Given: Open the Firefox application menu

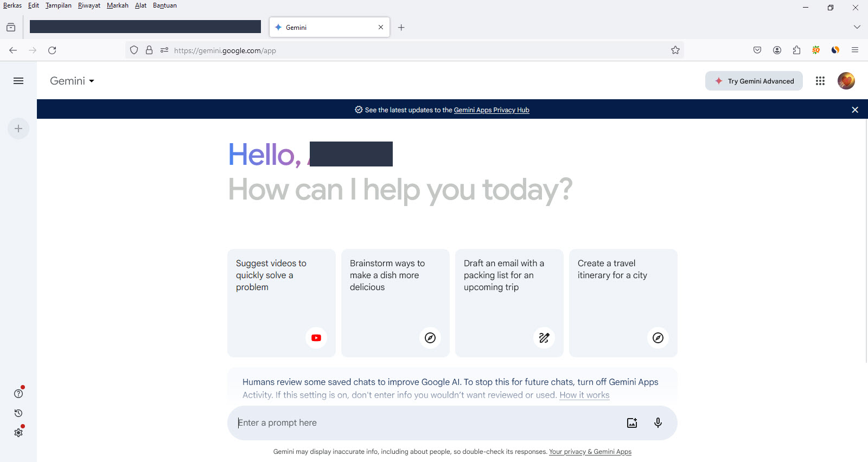Looking at the screenshot, I should [854, 50].
